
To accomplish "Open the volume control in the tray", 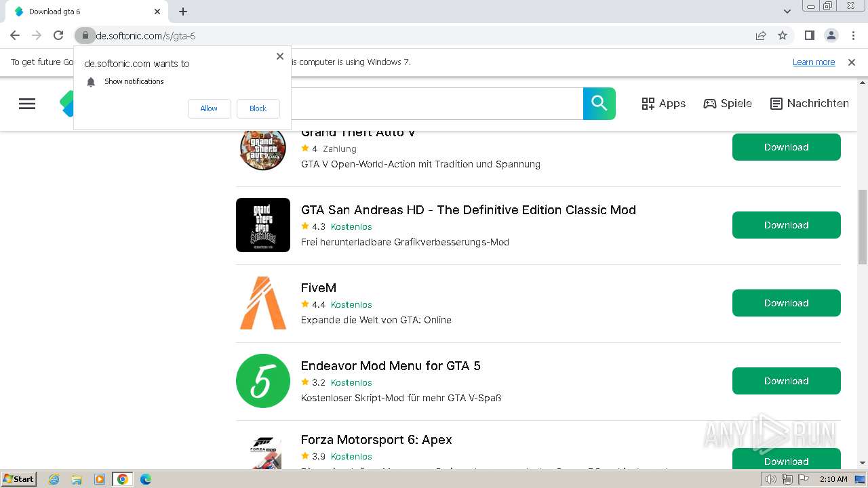I will click(x=771, y=479).
